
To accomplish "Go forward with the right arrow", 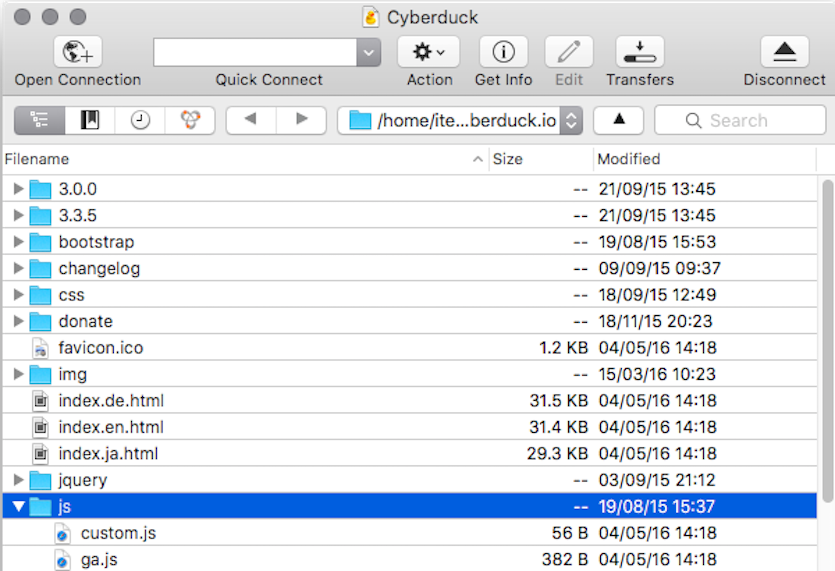I will click(x=301, y=120).
